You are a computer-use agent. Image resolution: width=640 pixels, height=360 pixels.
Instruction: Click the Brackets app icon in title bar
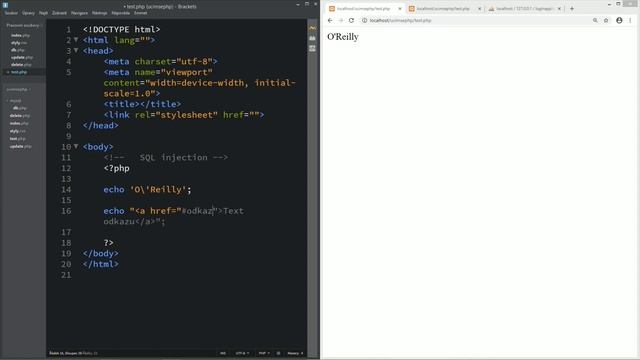[x=5, y=5]
